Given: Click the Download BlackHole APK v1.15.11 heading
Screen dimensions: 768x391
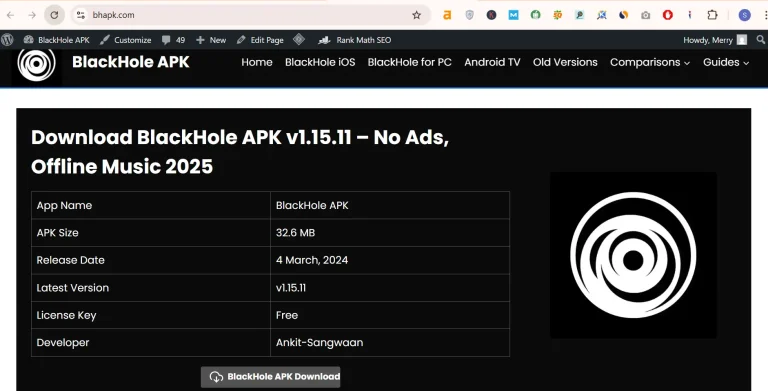Looking at the screenshot, I should point(240,152).
